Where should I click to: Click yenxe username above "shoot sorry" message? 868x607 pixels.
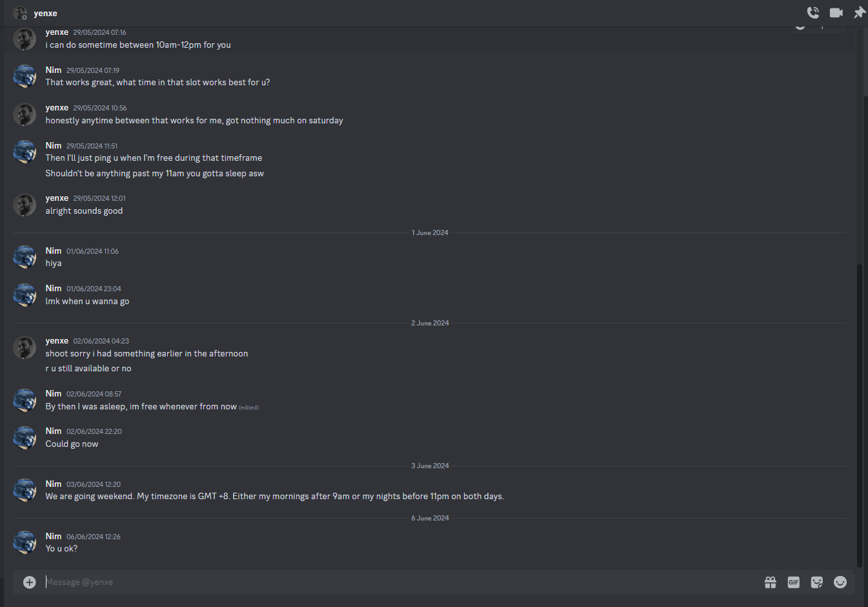(57, 340)
